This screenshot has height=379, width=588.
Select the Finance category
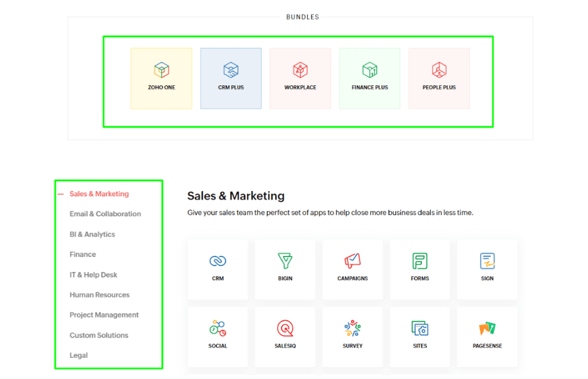[83, 255]
